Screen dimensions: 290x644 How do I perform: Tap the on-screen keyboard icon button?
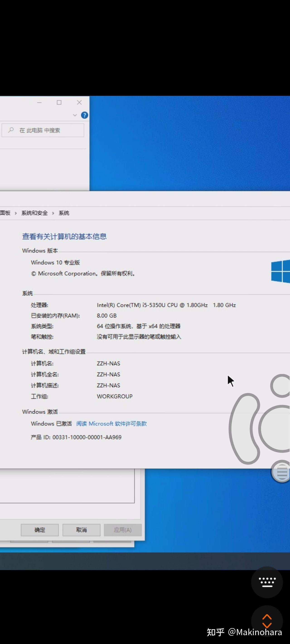click(x=267, y=582)
